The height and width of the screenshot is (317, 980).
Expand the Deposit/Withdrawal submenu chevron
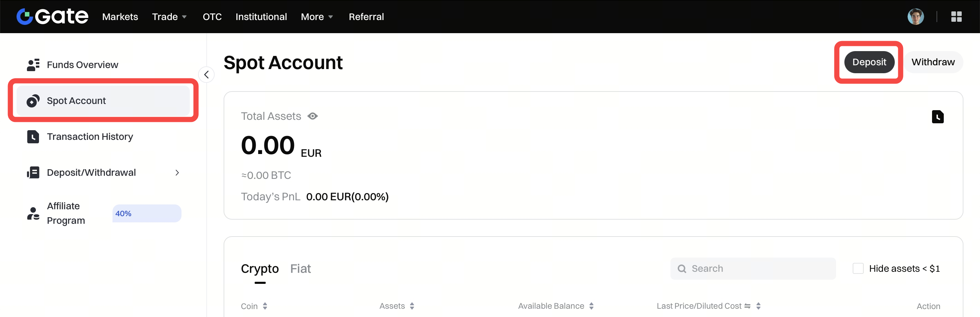[177, 173]
